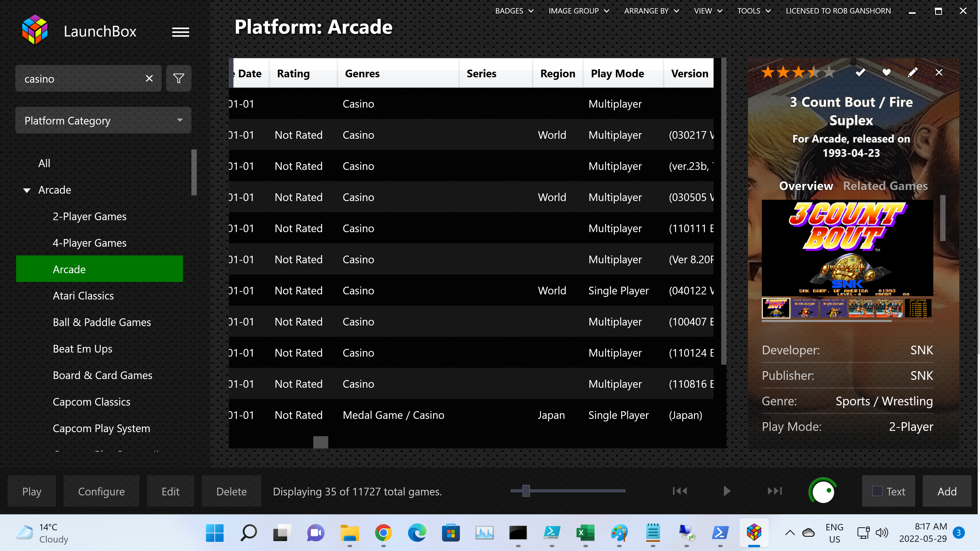Select Capcom Play System category

point(101,428)
